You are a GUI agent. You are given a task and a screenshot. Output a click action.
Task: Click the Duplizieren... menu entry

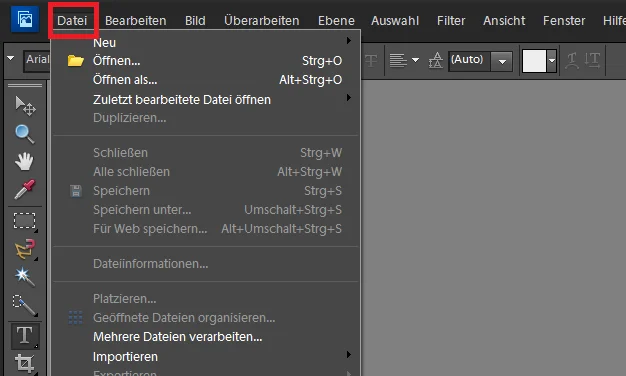[206, 118]
